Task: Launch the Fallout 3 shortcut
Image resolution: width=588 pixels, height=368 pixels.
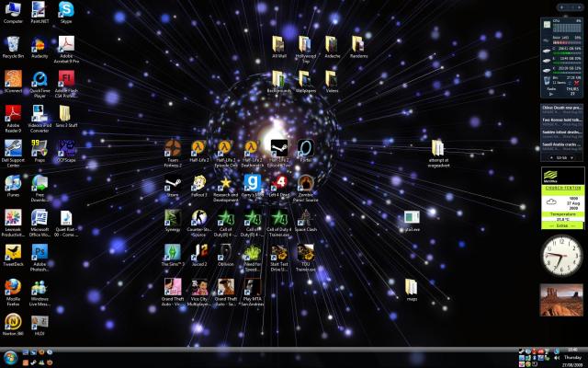Action: (199, 185)
